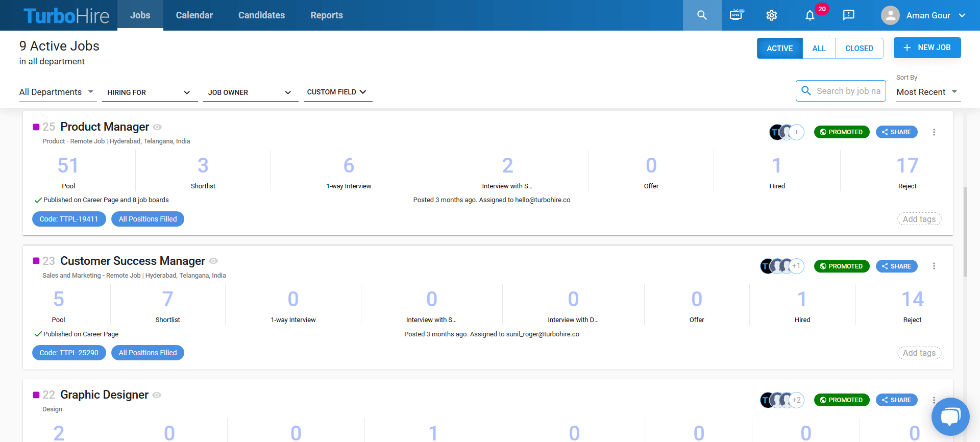Click PROMOTED badge on Graphic Designer
Image resolution: width=980 pixels, height=442 pixels.
coord(842,400)
